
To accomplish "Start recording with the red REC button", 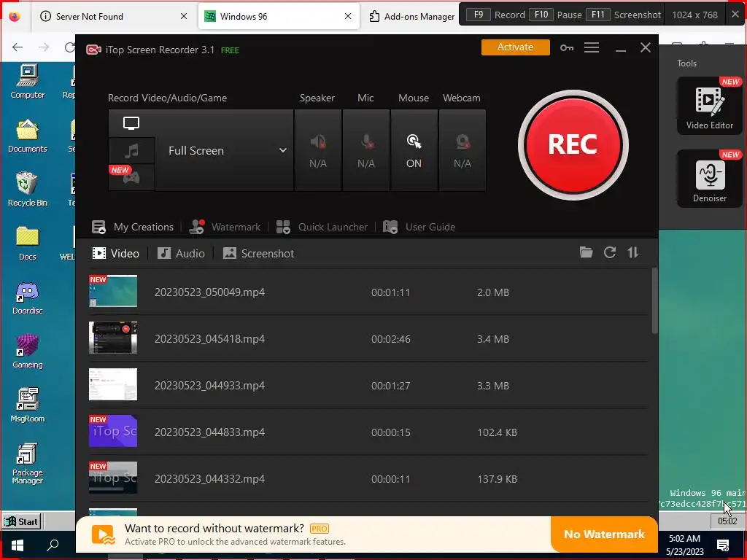I will [x=573, y=145].
